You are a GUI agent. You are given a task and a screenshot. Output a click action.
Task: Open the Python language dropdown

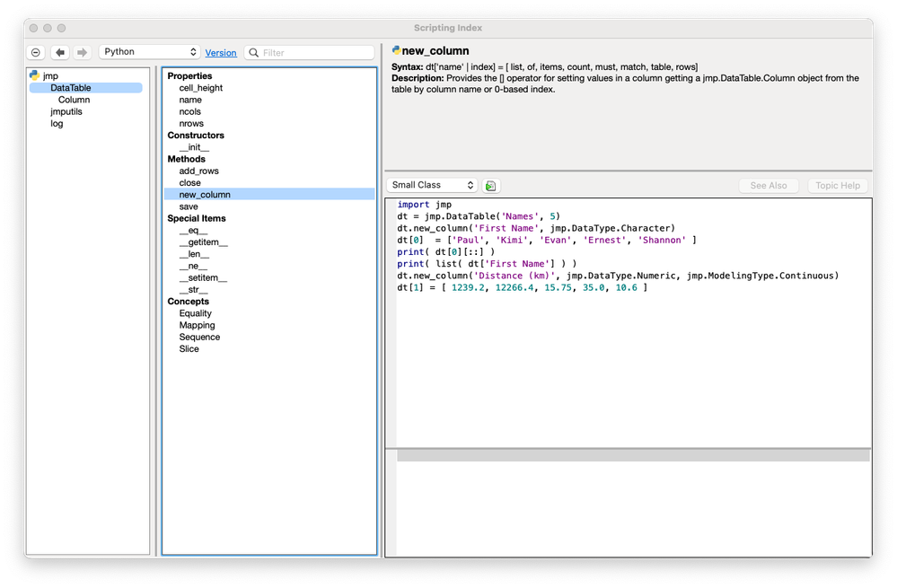(149, 52)
